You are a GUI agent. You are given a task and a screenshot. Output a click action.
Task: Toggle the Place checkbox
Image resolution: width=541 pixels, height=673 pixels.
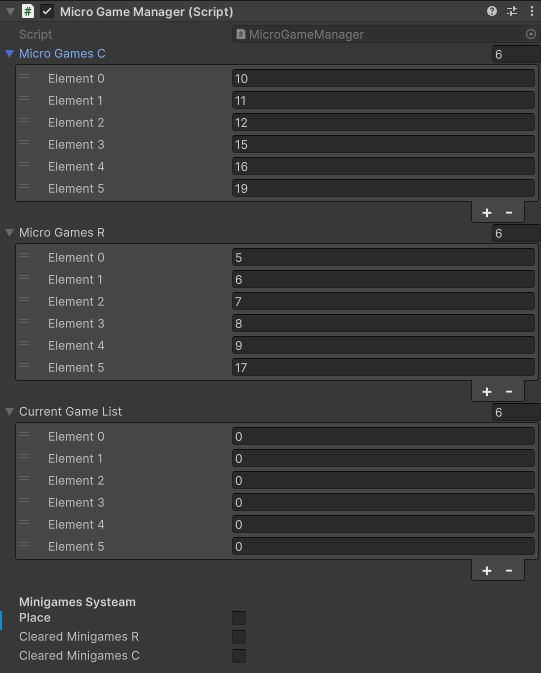[x=239, y=618]
